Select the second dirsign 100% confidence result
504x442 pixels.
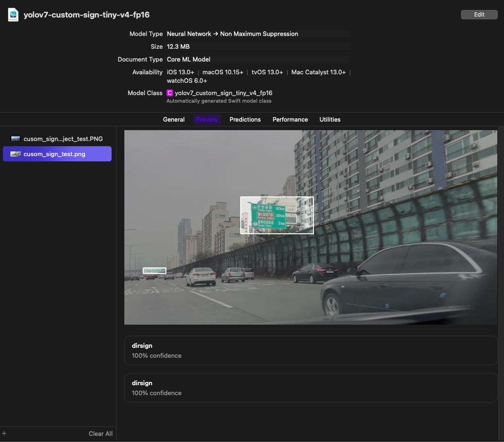(x=311, y=388)
